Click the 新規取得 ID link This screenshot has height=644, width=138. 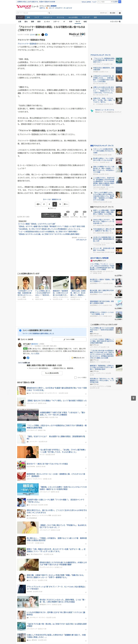coord(54,6)
